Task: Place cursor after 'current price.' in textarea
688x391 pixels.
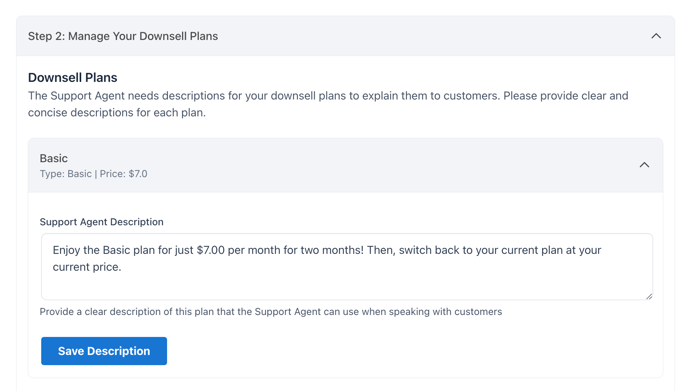Action: (x=122, y=267)
